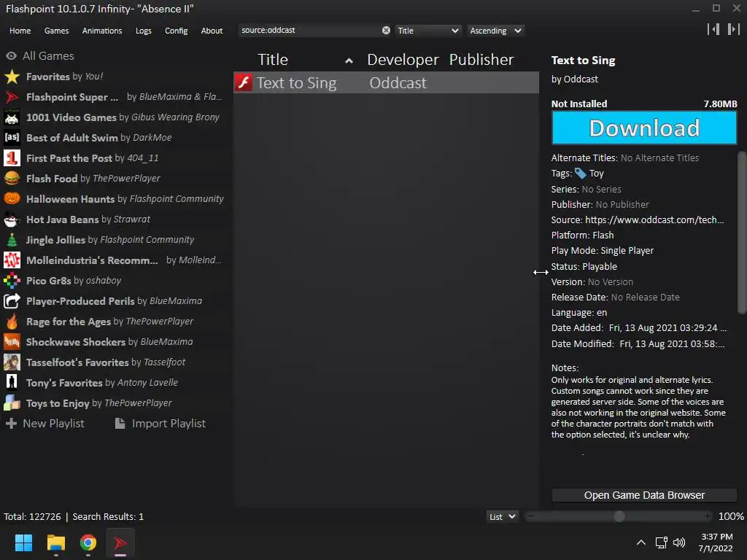Open the List layout dropdown
The height and width of the screenshot is (560, 747).
(x=502, y=517)
